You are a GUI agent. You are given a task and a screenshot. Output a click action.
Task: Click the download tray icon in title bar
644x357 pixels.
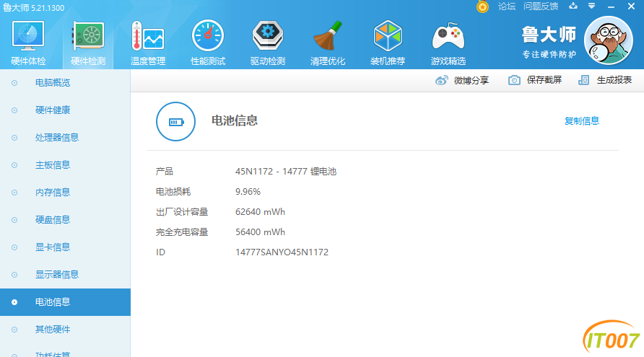tap(573, 6)
